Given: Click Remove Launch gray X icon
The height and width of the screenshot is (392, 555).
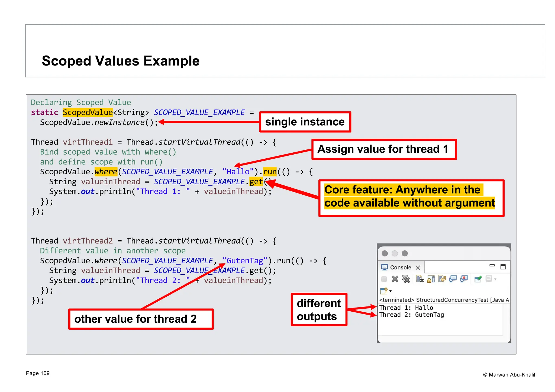Looking at the screenshot, I should (395, 279).
